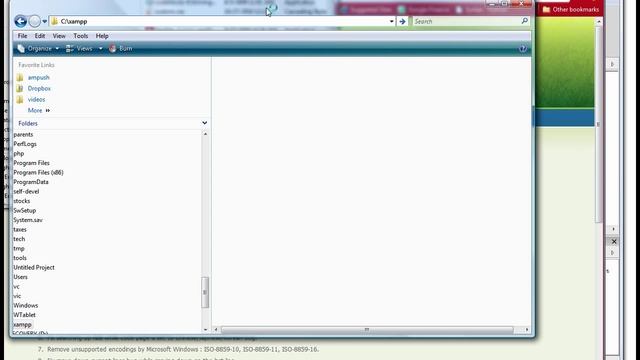The width and height of the screenshot is (640, 360).
Task: Click the file pane horizontal scrollbar thumb
Action: [x=367, y=330]
